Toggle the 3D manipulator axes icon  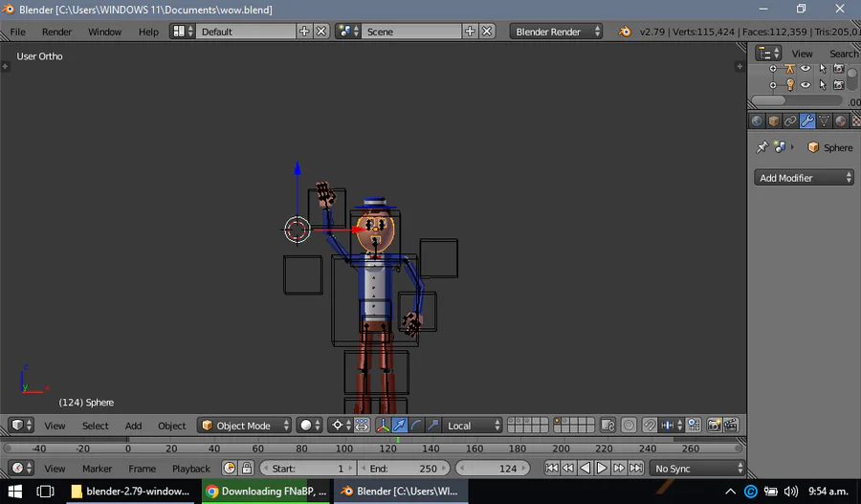tap(383, 425)
